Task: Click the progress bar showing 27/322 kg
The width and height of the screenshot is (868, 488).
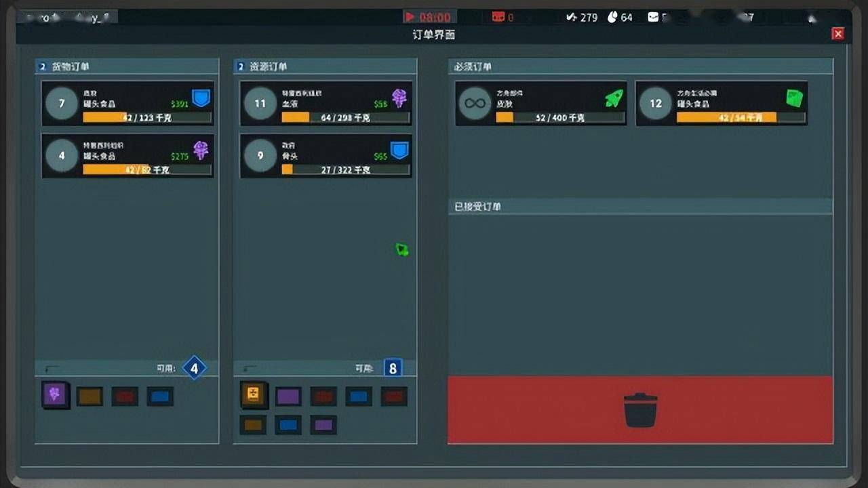Action: [345, 169]
